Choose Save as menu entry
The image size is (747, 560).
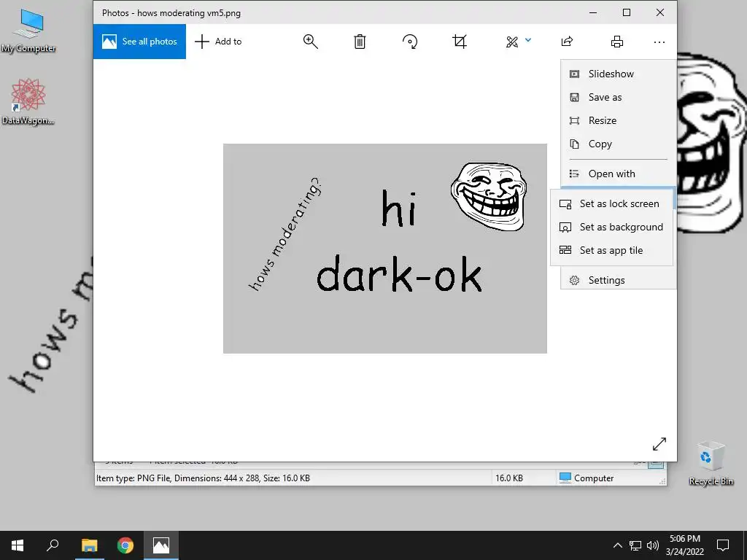click(x=619, y=97)
